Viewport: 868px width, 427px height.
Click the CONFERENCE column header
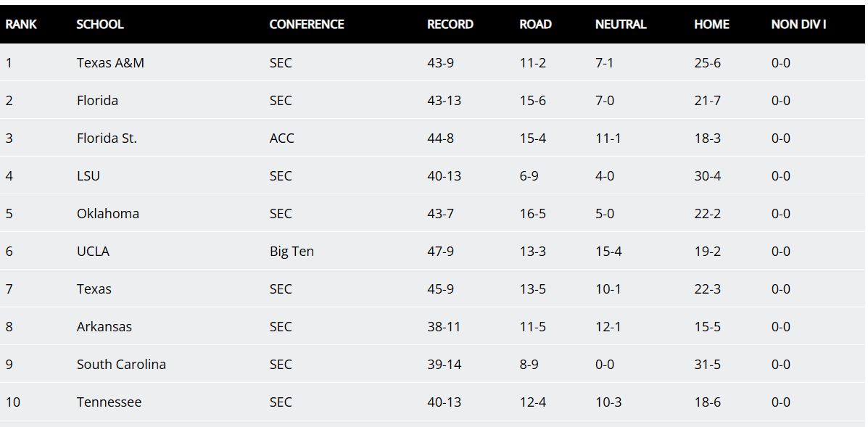click(307, 25)
